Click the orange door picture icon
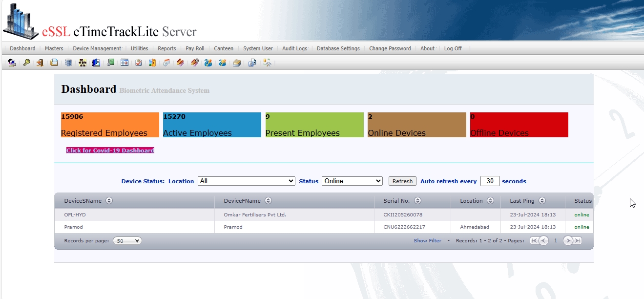 pyautogui.click(x=152, y=63)
